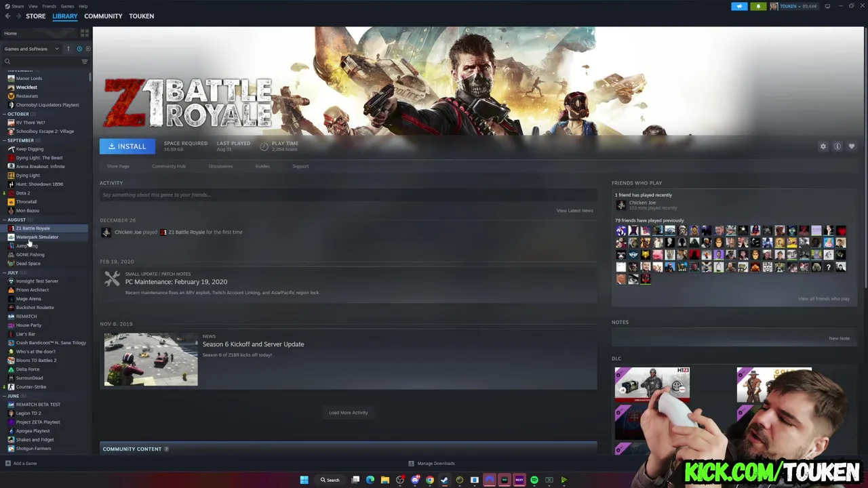The width and height of the screenshot is (868, 488).
Task: Click Add a Game plus icon
Action: [x=7, y=464]
